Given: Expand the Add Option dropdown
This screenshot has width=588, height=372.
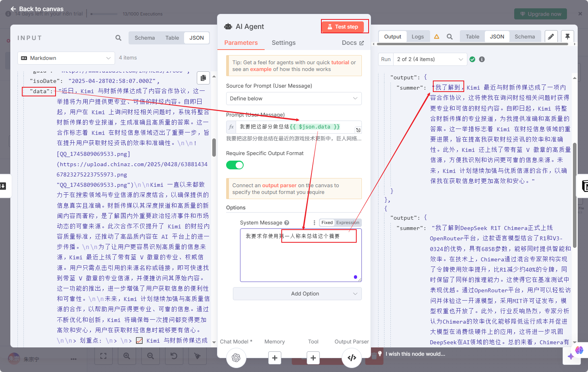Looking at the screenshot, I should pyautogui.click(x=297, y=293).
